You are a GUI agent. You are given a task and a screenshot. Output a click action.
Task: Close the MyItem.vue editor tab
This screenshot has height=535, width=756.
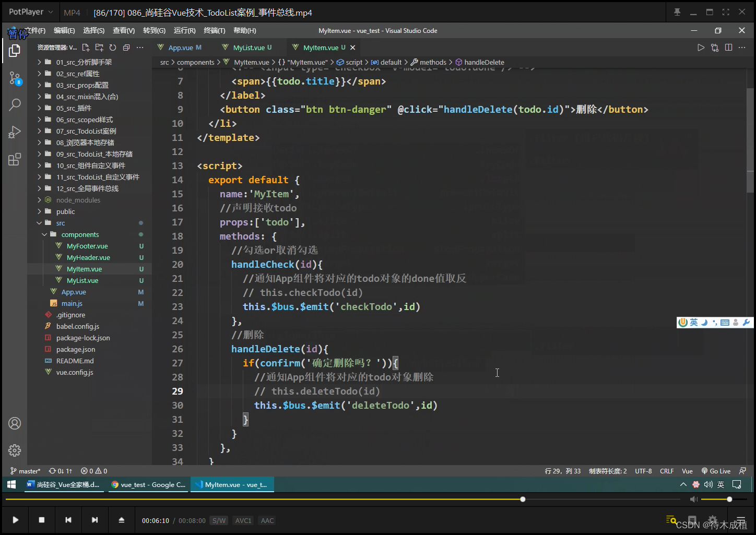[353, 47]
